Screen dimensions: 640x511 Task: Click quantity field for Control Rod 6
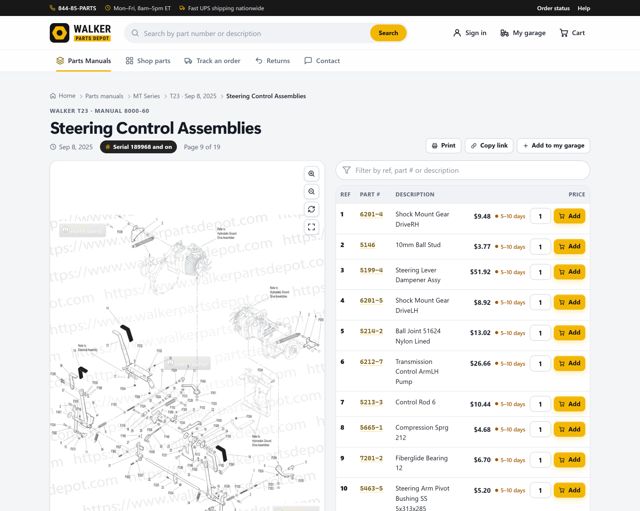540,404
